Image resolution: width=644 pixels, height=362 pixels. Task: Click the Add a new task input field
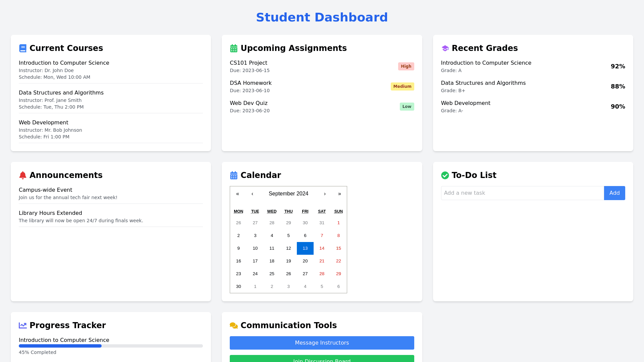point(522,193)
